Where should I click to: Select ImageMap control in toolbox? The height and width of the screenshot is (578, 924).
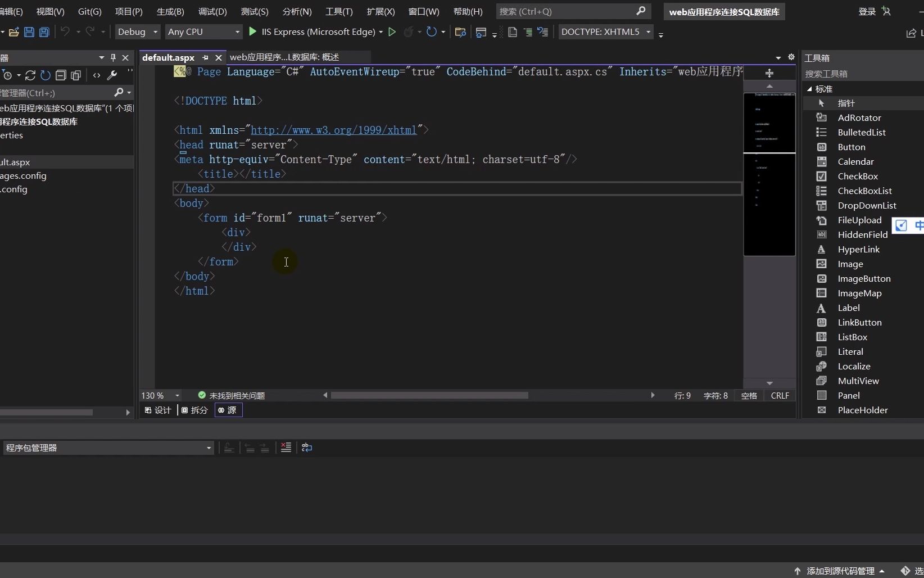(x=859, y=293)
